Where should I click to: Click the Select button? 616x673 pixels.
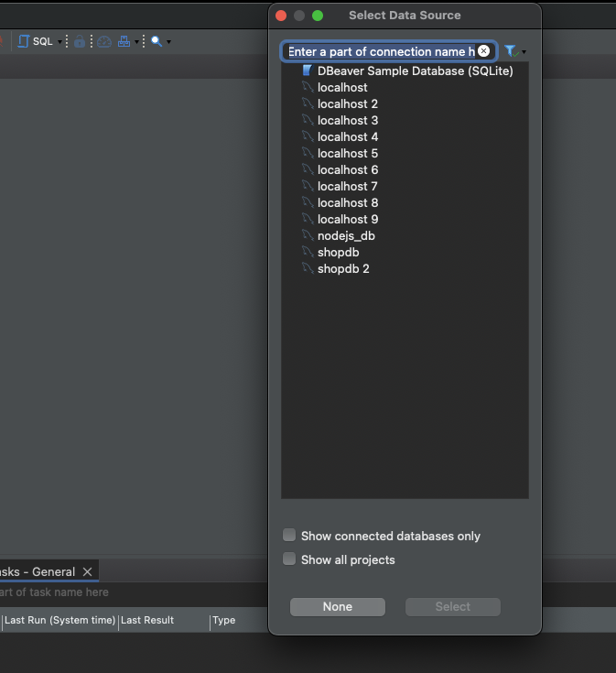coord(453,607)
